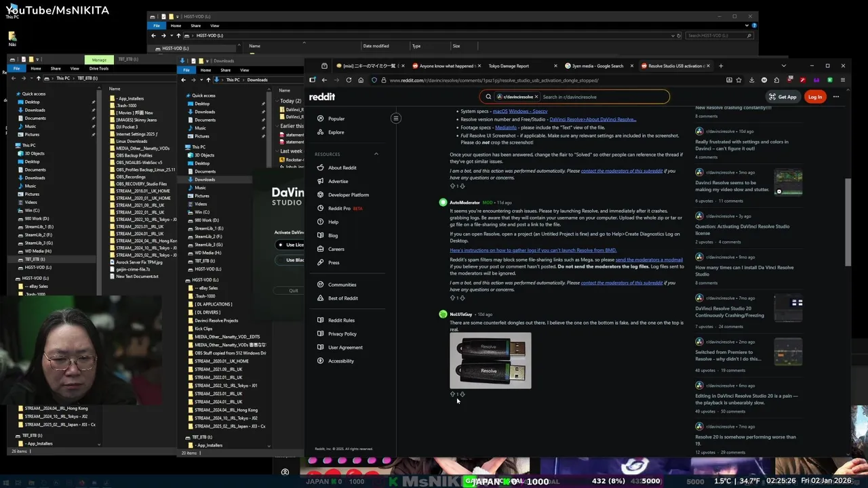The height and width of the screenshot is (488, 868).
Task: Remove r/davinciresolve filter from search box
Action: 536,97
